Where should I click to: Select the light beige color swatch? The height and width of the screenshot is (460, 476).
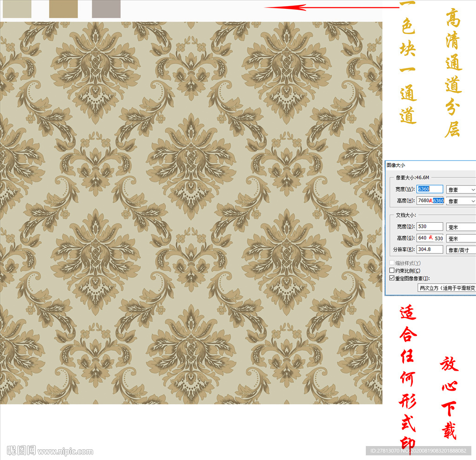tap(17, 9)
